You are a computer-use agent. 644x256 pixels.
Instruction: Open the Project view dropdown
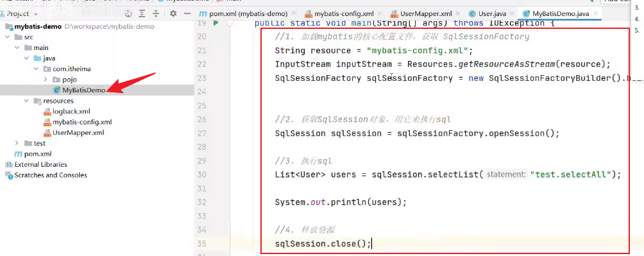36,14
